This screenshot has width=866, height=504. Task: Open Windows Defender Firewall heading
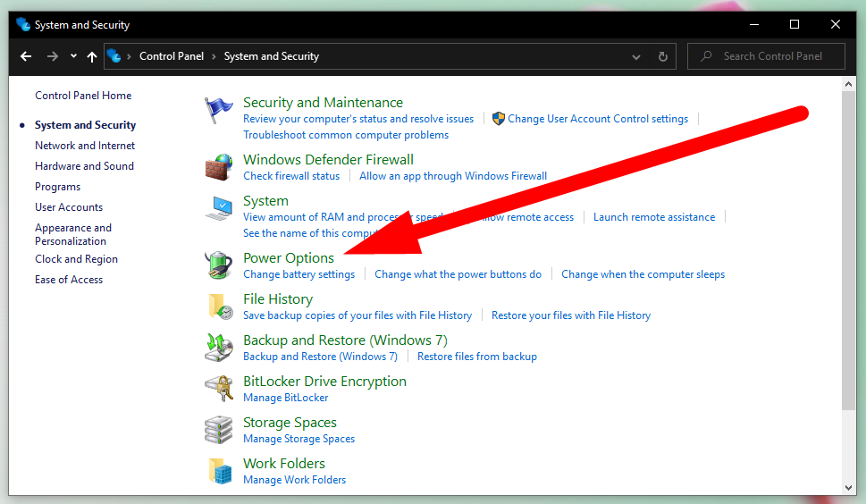tap(328, 160)
